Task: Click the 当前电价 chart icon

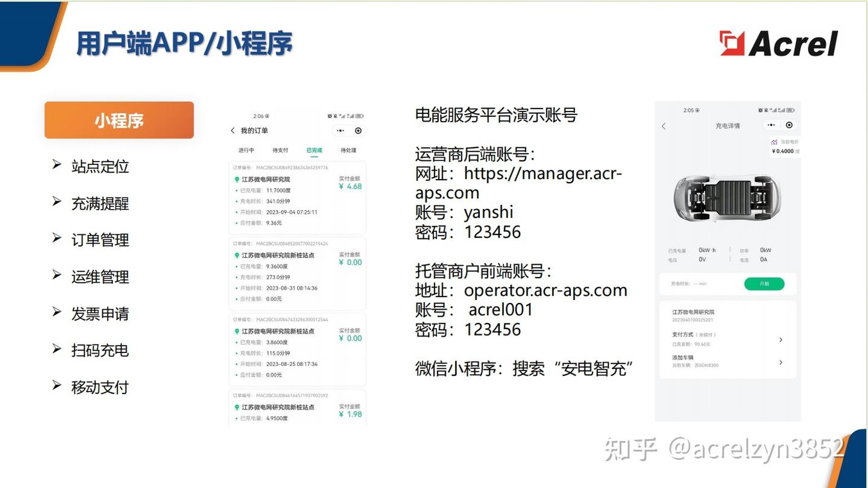Action: click(775, 142)
